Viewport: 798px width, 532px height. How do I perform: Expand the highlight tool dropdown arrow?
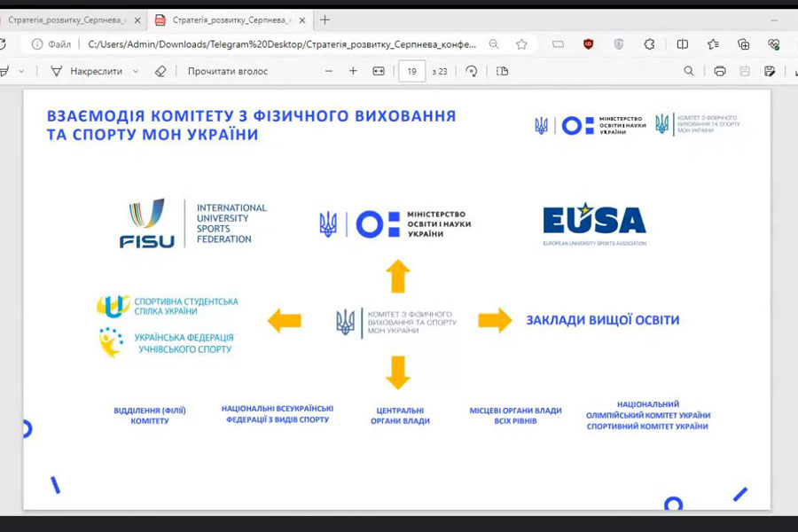tap(21, 71)
